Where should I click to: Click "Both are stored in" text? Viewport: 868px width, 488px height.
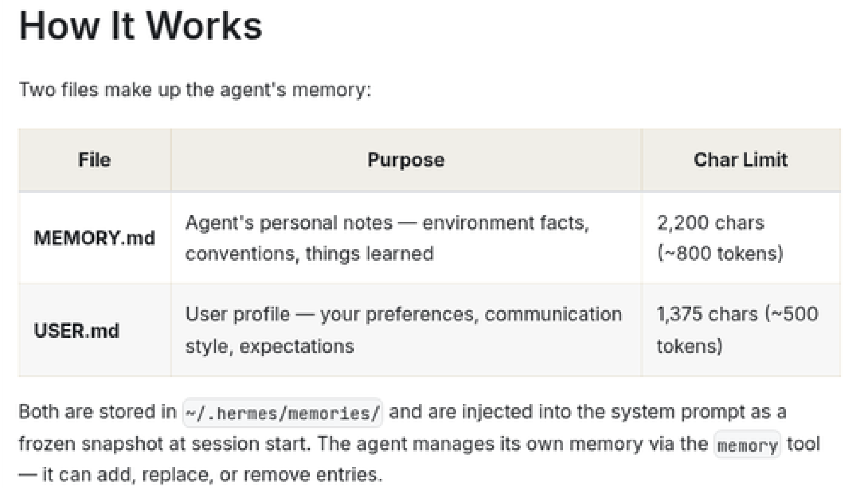(x=98, y=412)
